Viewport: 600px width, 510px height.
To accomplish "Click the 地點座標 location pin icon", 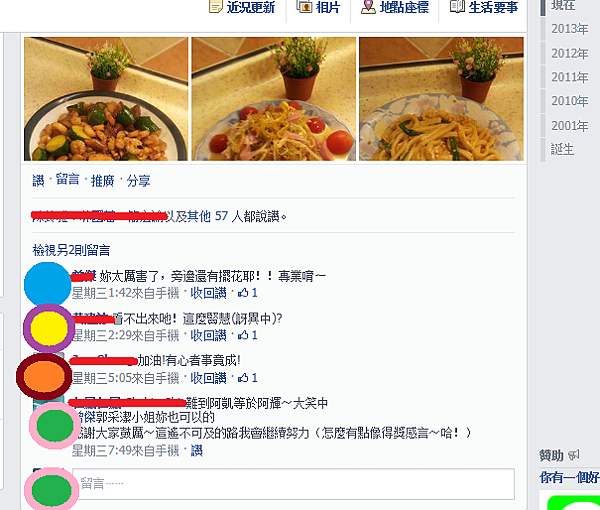I will click(x=368, y=7).
